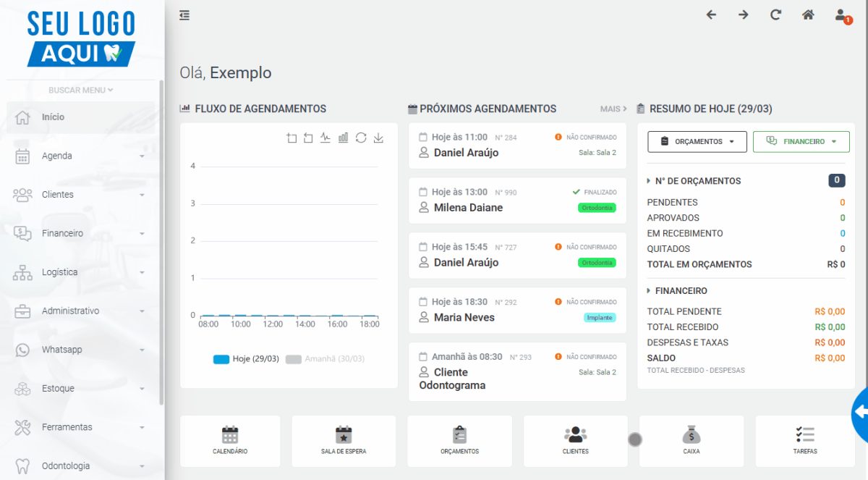Screen dimensions: 868x480
Task: Activate the chart zoom-area icon
Action: (292, 138)
